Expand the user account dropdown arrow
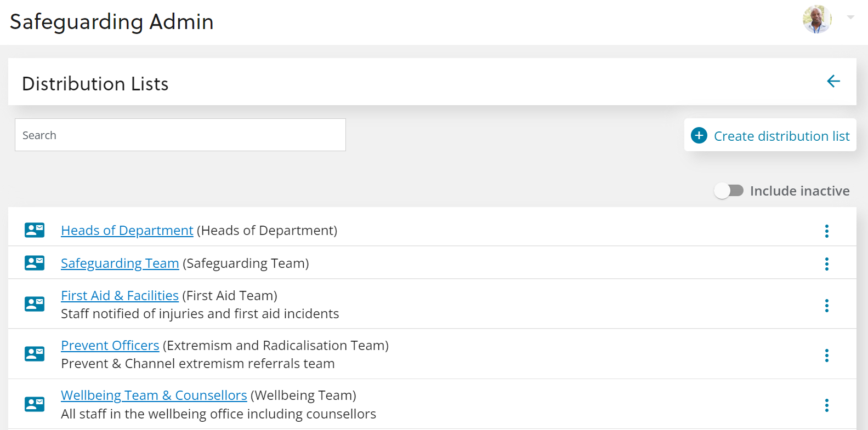Screen dimensions: 868x430 tap(850, 18)
